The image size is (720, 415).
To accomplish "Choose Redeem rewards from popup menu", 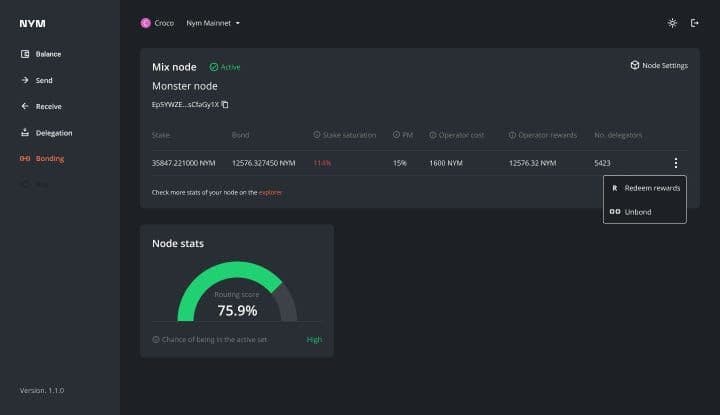I will 645,188.
